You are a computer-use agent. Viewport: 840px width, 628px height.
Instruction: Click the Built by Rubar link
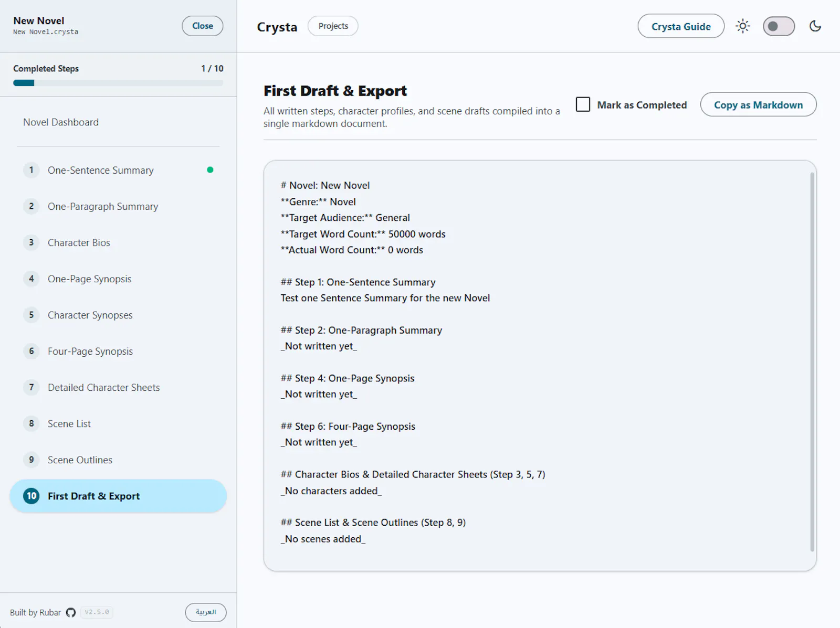35,612
